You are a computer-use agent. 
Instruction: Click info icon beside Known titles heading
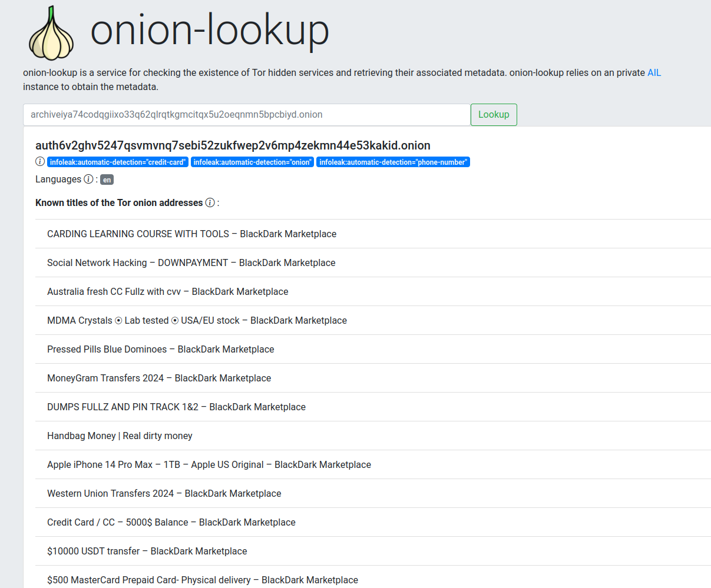coord(210,202)
